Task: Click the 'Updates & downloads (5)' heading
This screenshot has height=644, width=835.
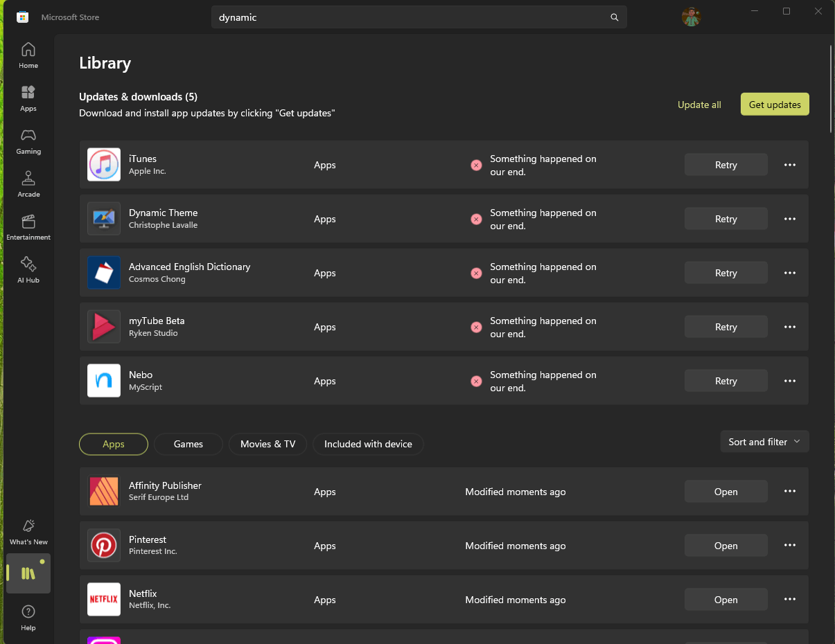Action: point(138,97)
